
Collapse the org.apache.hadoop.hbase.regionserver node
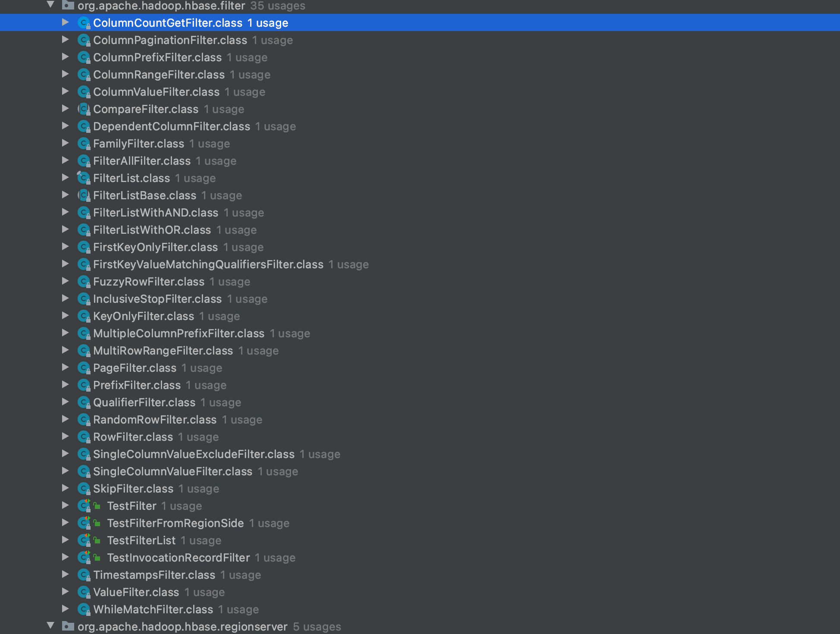tap(51, 626)
